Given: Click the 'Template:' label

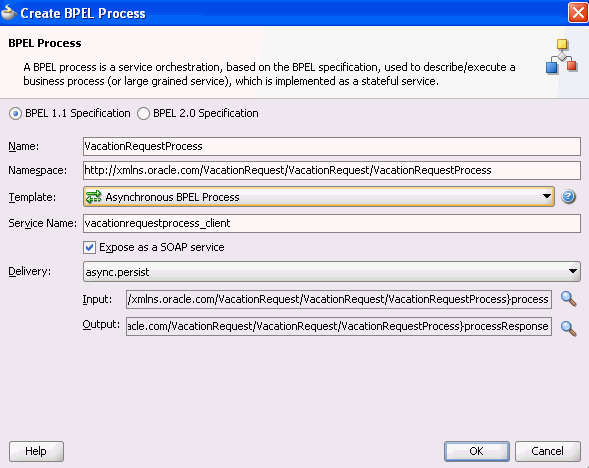Looking at the screenshot, I should 32,197.
